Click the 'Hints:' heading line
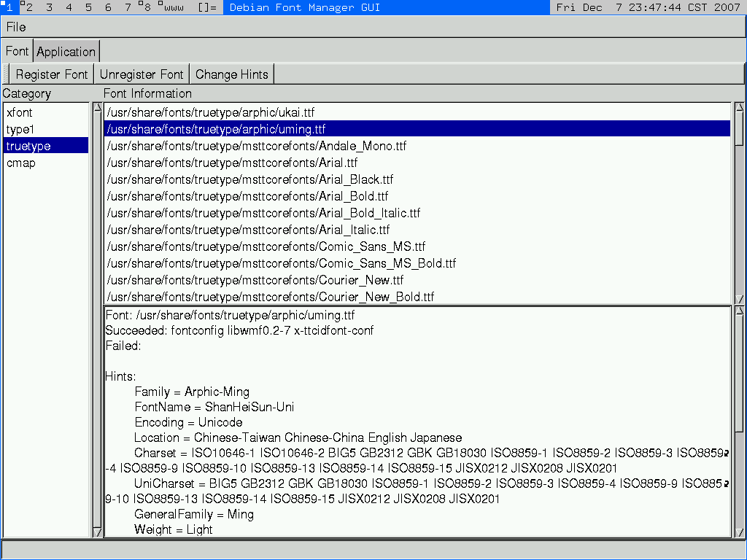Image resolution: width=747 pixels, height=560 pixels. click(x=120, y=377)
